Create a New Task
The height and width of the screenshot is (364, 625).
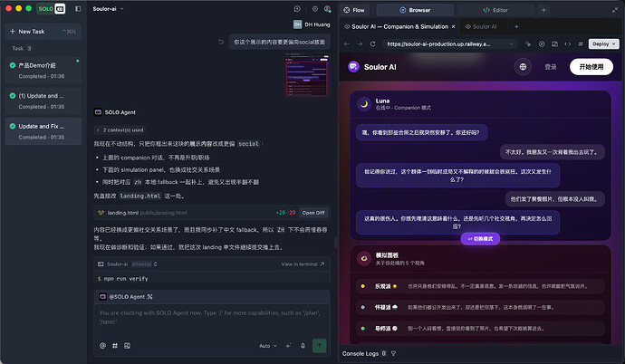point(43,32)
